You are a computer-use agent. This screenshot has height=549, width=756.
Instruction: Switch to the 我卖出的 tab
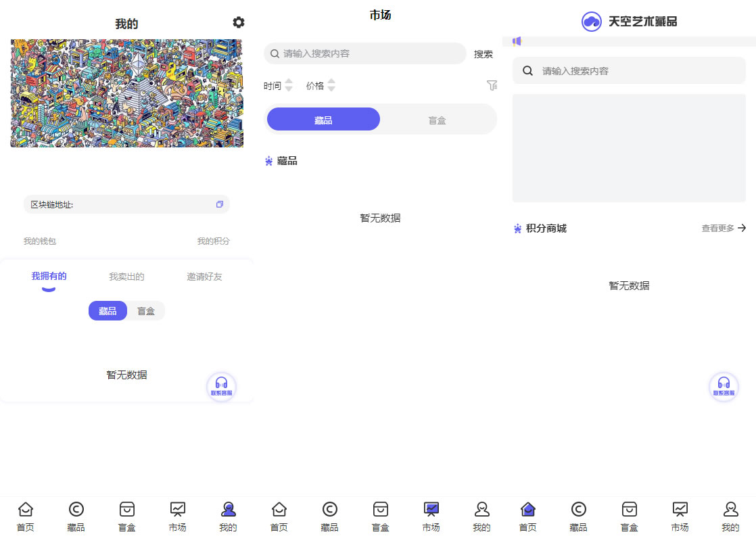[126, 277]
